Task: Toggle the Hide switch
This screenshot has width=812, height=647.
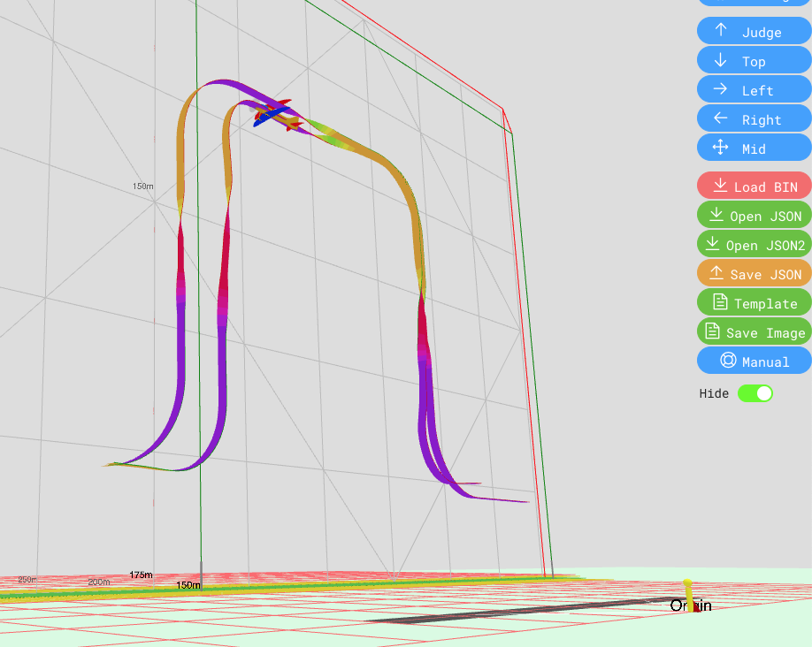Action: [755, 393]
